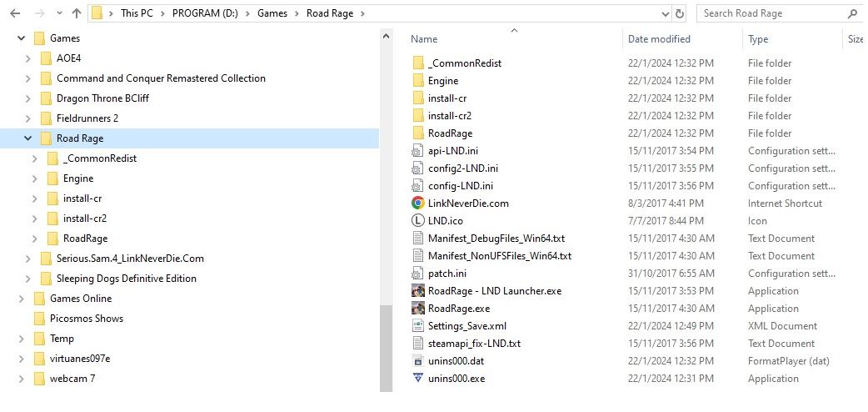Expand Command and Conquer Remastered Collection node
868x412 pixels.
pos(28,78)
